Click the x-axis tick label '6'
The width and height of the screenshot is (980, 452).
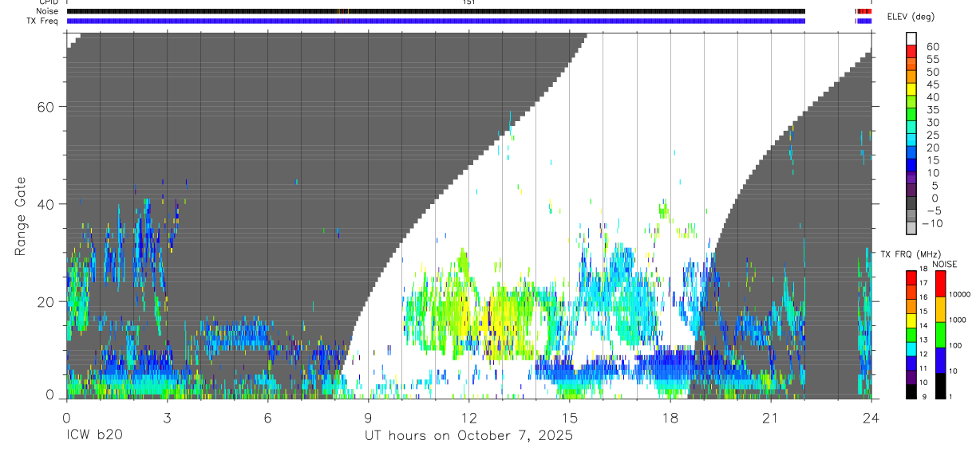click(x=267, y=418)
